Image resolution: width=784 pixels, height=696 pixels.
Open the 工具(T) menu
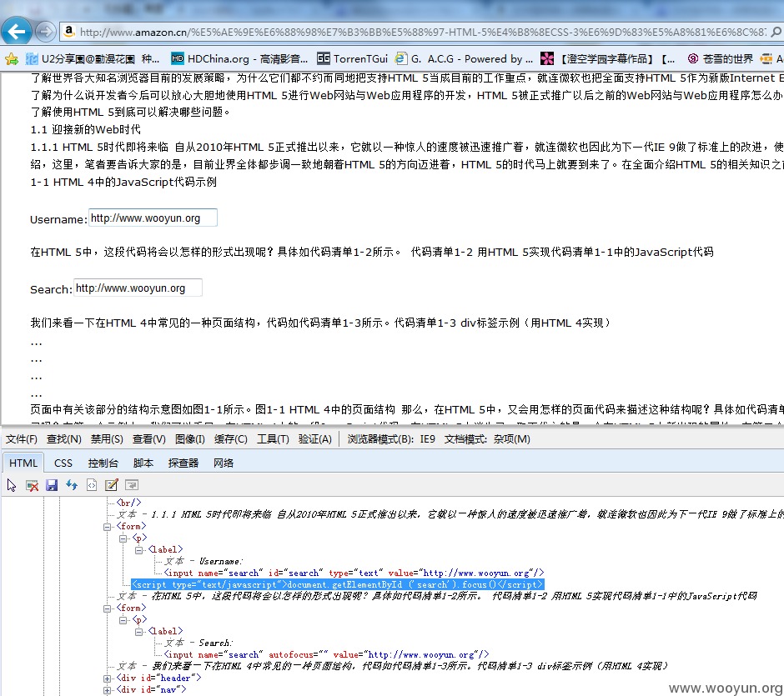point(273,439)
